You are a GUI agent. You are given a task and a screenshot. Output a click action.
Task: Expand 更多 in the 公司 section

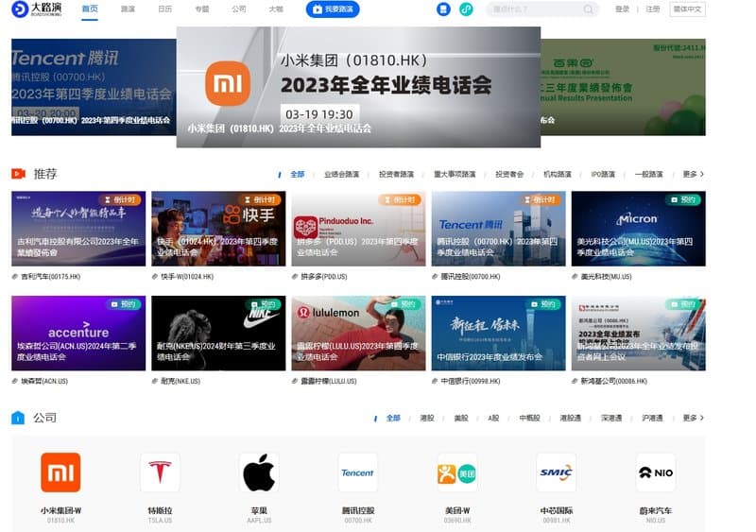tap(694, 419)
